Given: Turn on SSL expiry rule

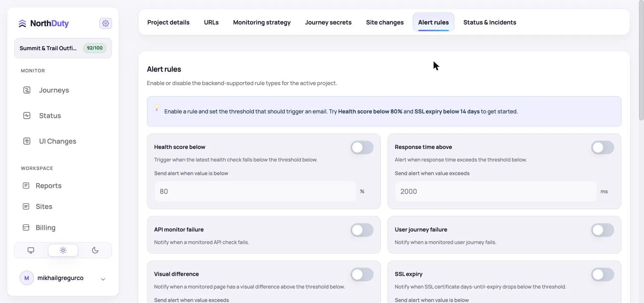Looking at the screenshot, I should tap(603, 274).
